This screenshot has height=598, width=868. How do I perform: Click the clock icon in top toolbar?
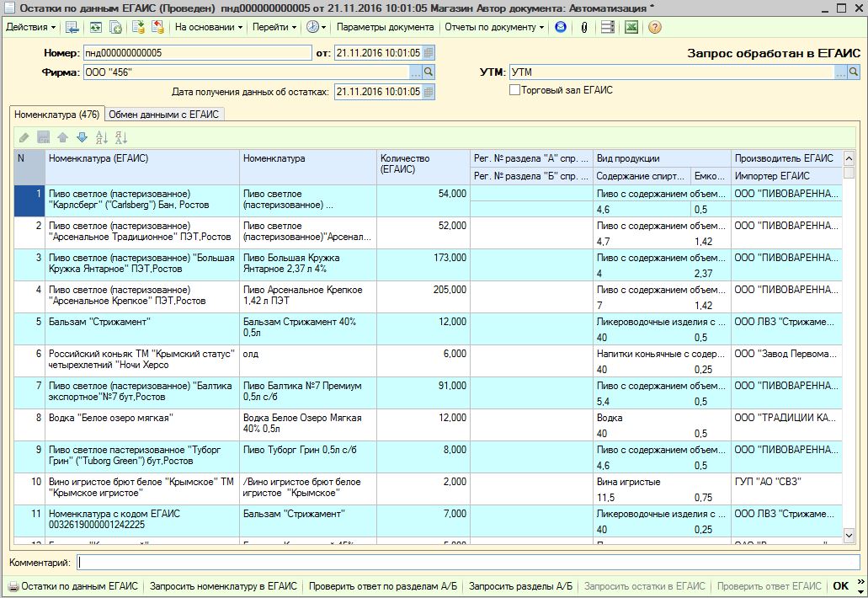312,27
